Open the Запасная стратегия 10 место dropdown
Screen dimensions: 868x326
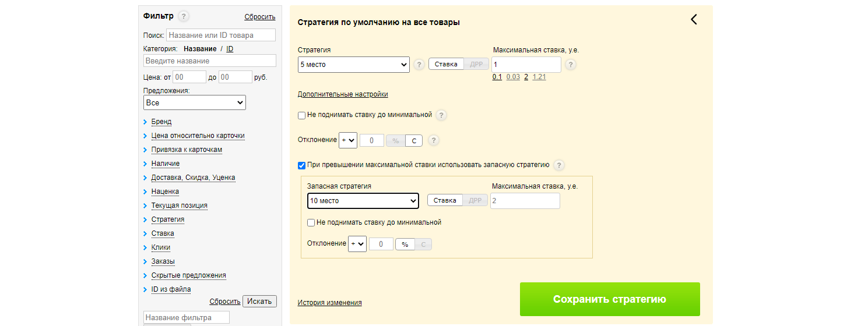tap(363, 201)
